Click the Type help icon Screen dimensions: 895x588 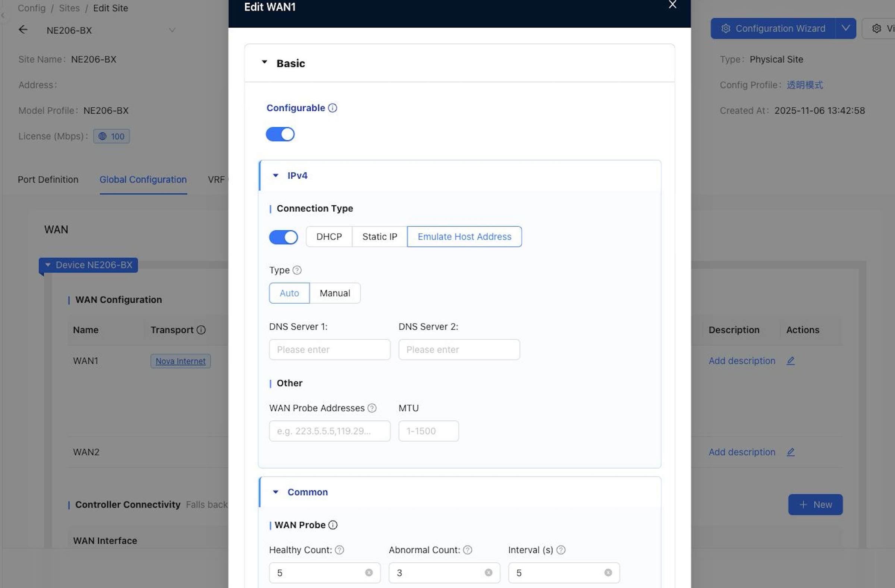pyautogui.click(x=297, y=270)
